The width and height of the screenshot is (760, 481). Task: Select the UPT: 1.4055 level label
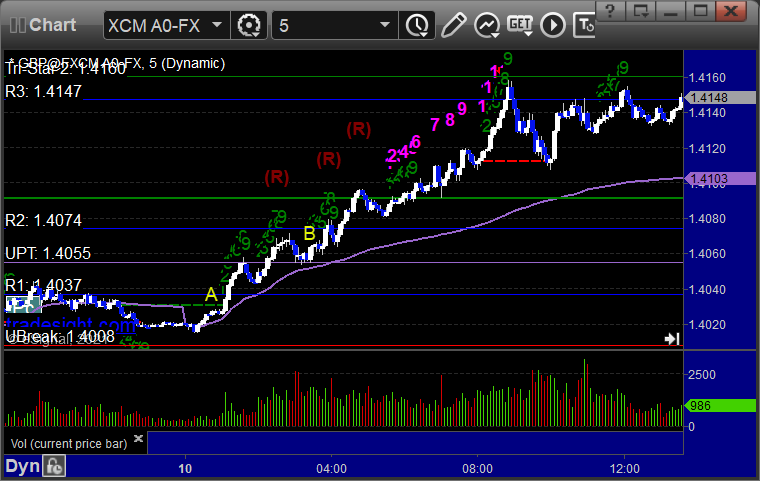click(48, 253)
